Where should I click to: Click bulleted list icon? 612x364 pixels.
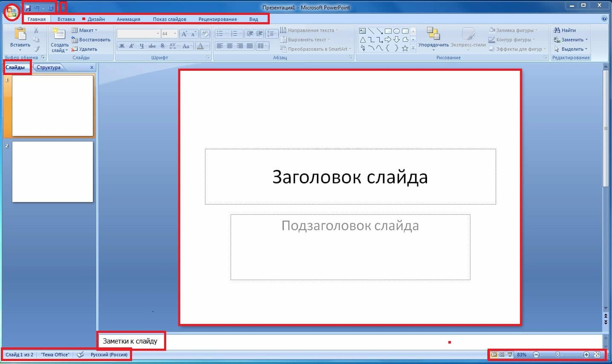[219, 34]
